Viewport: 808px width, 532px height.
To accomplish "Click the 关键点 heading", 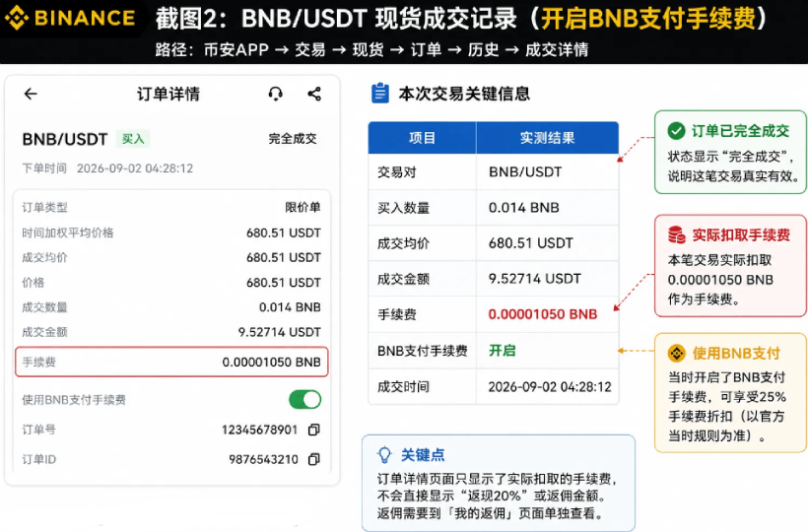I will (x=423, y=455).
